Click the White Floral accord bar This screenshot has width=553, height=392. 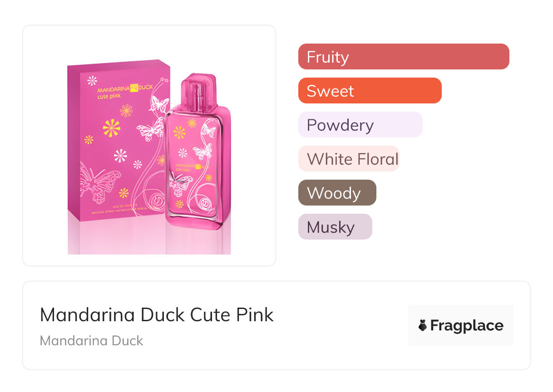(x=348, y=159)
